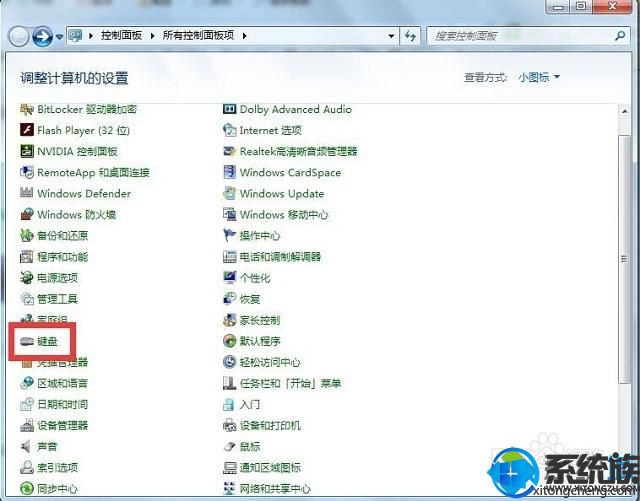Click the Dolby Advanced Audio icon
This screenshot has width=640, height=501.
click(x=229, y=109)
